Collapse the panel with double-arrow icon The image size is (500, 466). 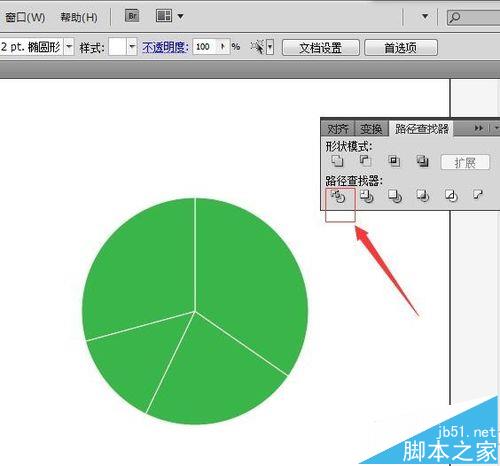coord(479,128)
